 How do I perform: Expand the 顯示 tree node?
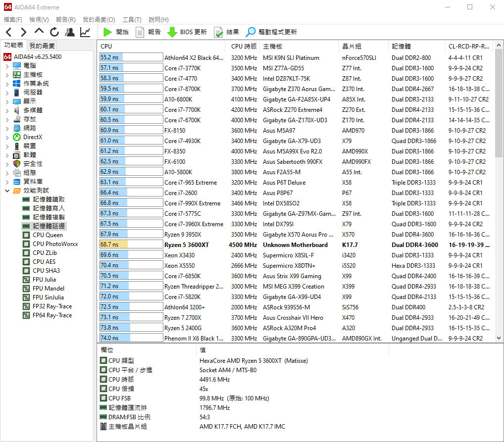click(x=7, y=101)
